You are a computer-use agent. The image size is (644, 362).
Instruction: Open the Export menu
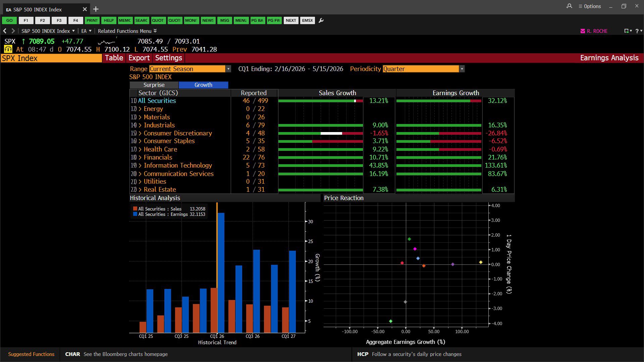[x=139, y=58]
